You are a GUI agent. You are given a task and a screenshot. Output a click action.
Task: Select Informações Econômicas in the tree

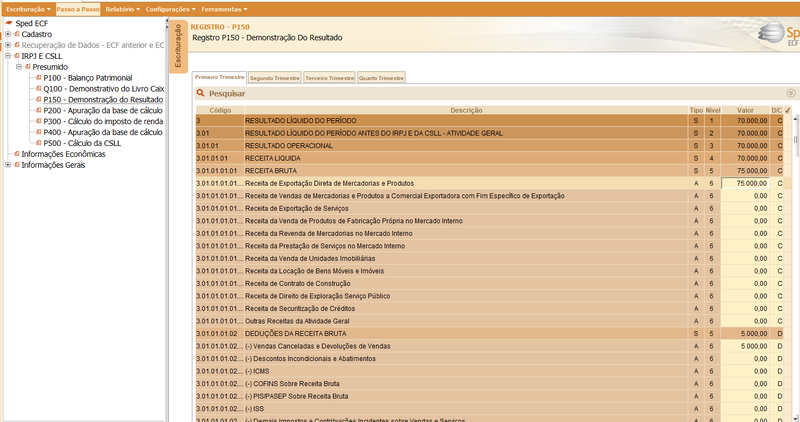(63, 154)
